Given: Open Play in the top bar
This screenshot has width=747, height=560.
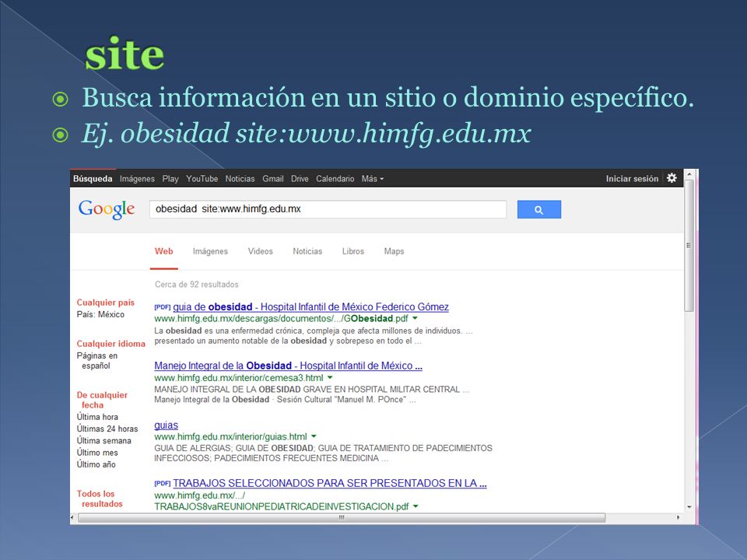Looking at the screenshot, I should [170, 179].
